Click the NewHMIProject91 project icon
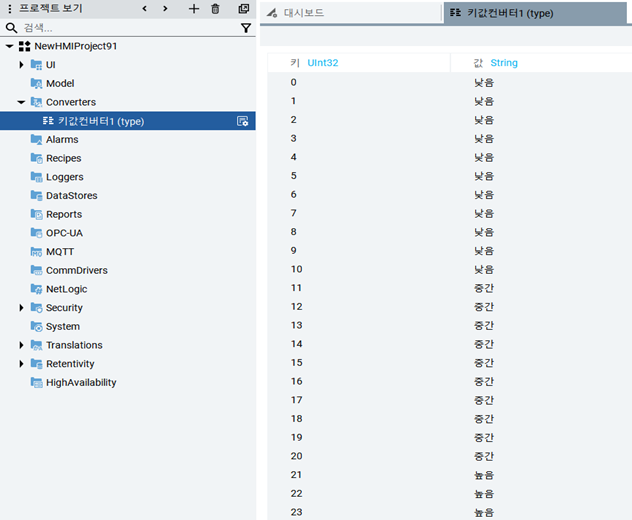Image resolution: width=632 pixels, height=520 pixels. click(25, 46)
